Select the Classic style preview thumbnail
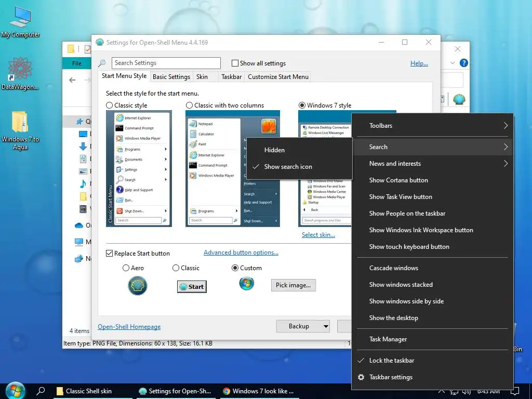This screenshot has width=532, height=399. (139, 169)
